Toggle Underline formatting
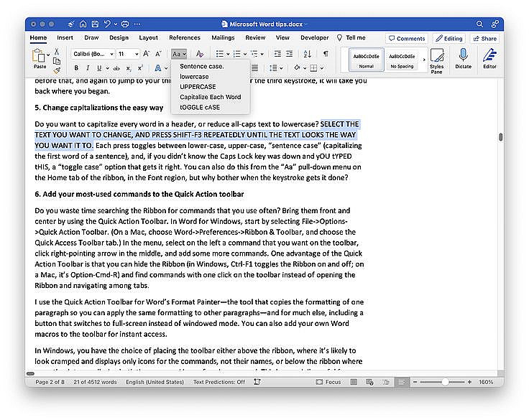This screenshot has height=420, width=529. [99, 68]
